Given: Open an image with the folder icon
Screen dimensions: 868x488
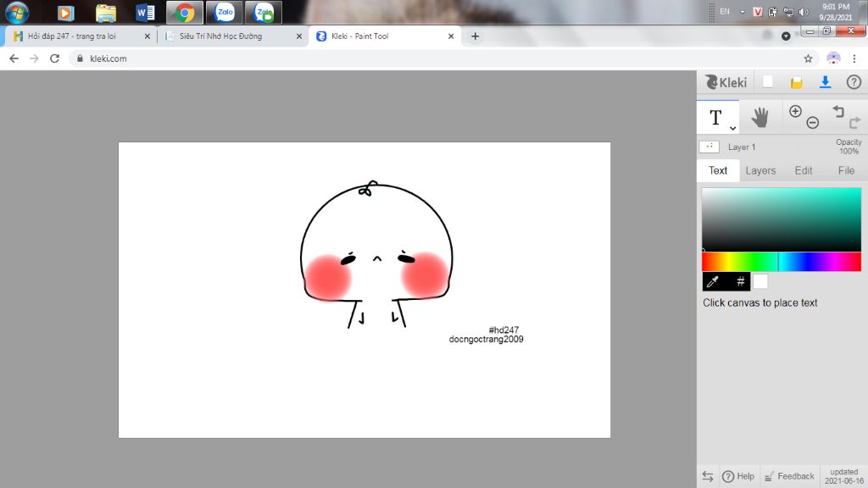Looking at the screenshot, I should click(796, 82).
